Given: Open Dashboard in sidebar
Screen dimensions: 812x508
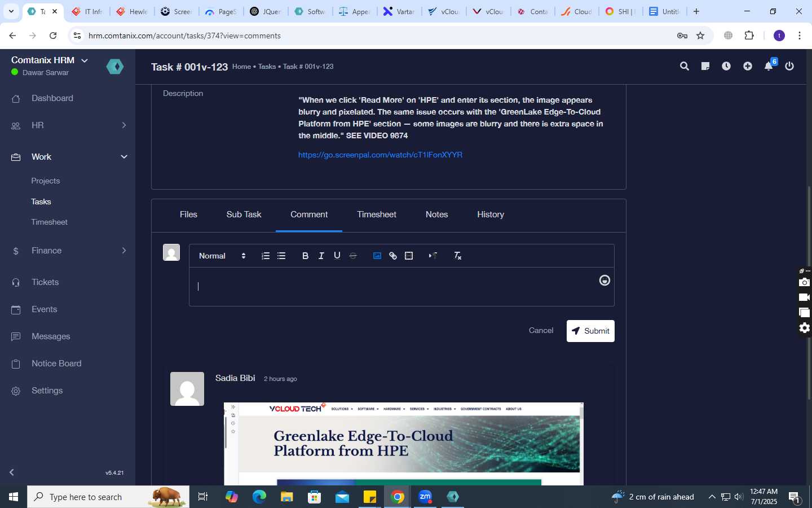Looking at the screenshot, I should pyautogui.click(x=52, y=98).
